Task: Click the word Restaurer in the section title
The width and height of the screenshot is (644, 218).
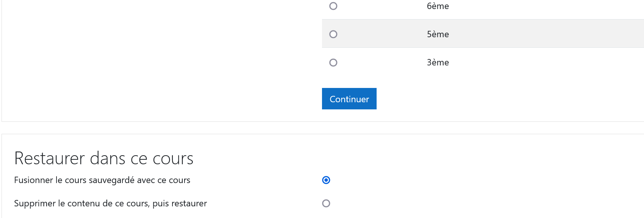Action: click(x=49, y=158)
